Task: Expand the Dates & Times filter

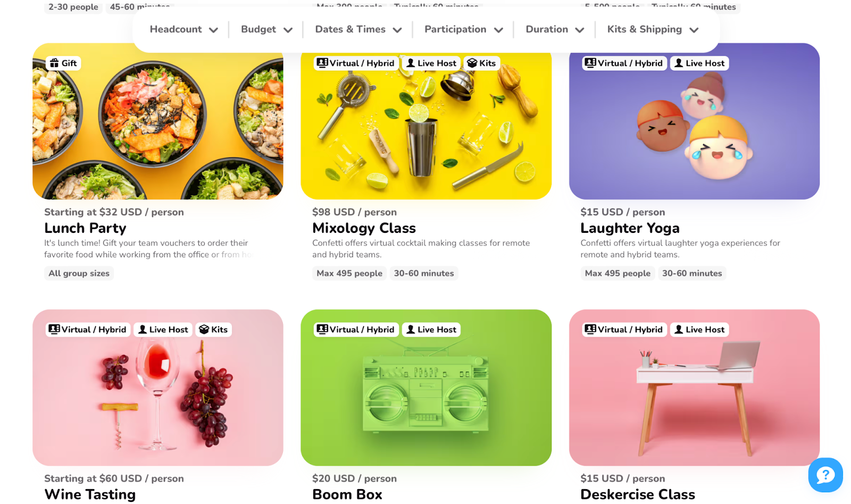Action: tap(358, 29)
